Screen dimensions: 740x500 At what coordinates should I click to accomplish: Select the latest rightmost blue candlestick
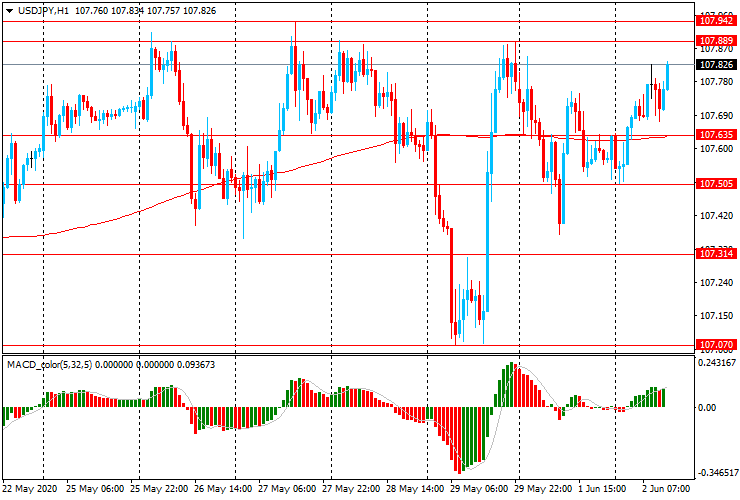tap(667, 76)
